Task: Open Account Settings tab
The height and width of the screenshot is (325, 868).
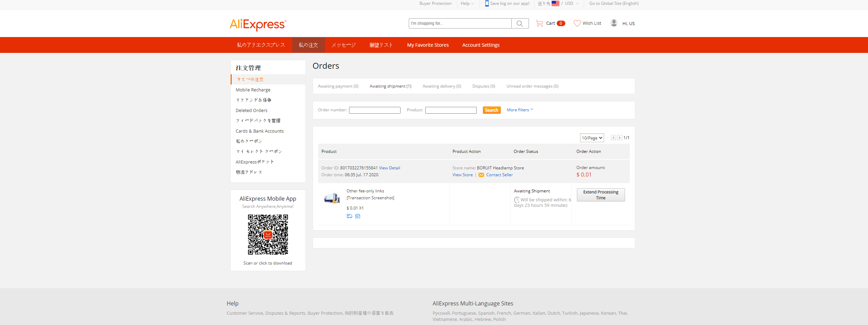Action: click(481, 45)
